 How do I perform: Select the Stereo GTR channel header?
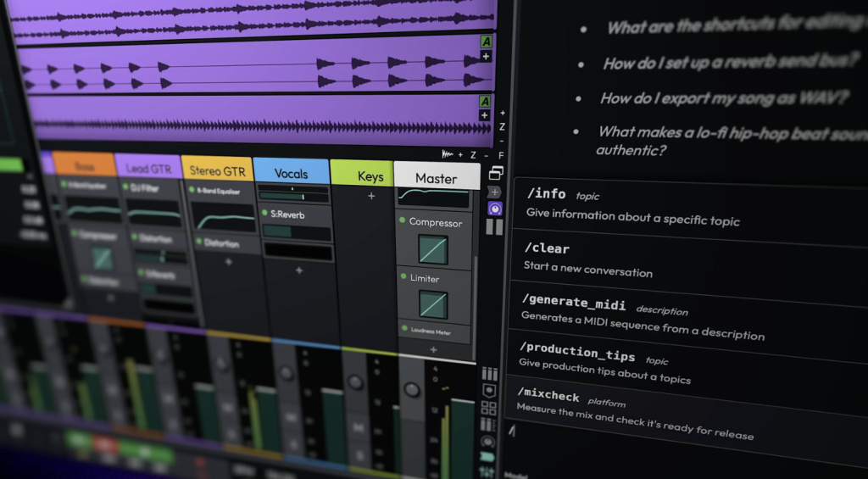click(x=218, y=169)
